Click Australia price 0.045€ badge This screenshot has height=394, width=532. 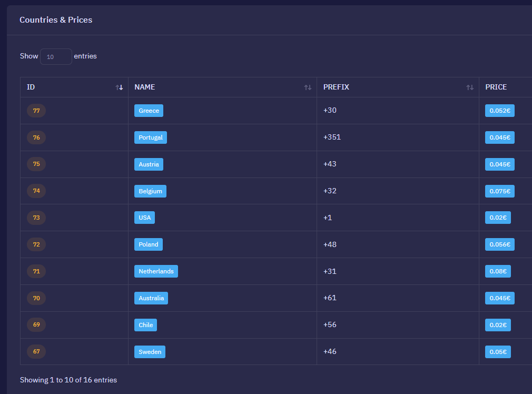[x=500, y=298]
